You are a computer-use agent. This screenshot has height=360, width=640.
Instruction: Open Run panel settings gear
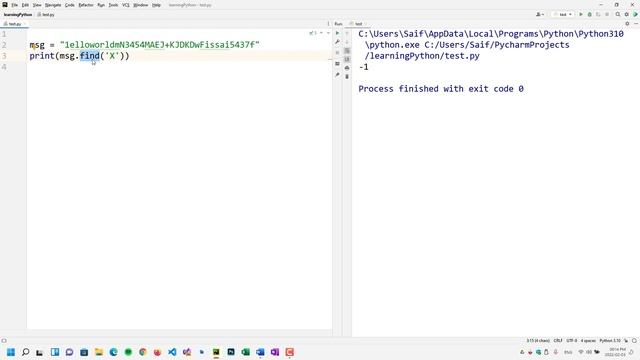pos(627,24)
